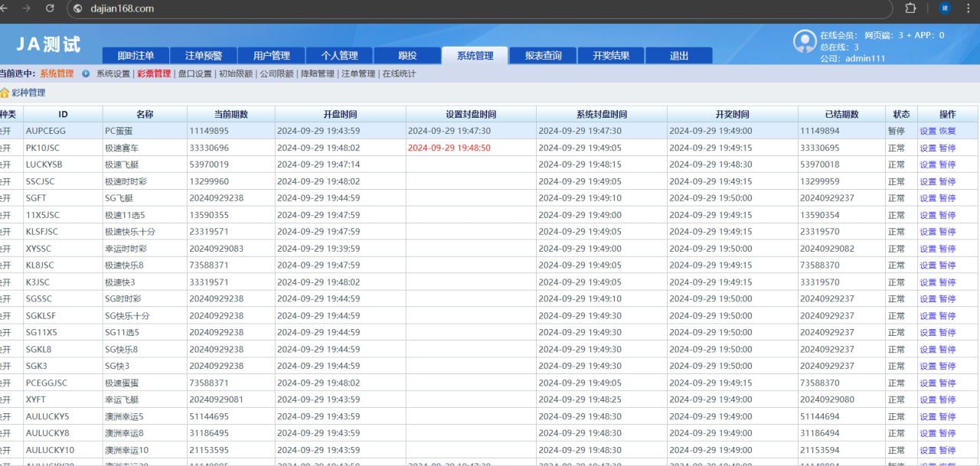Open the 盘口设置 submenu link

tap(194, 74)
